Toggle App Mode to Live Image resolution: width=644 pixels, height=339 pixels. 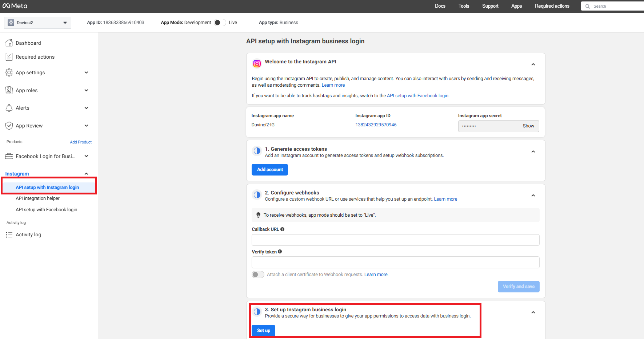(220, 23)
